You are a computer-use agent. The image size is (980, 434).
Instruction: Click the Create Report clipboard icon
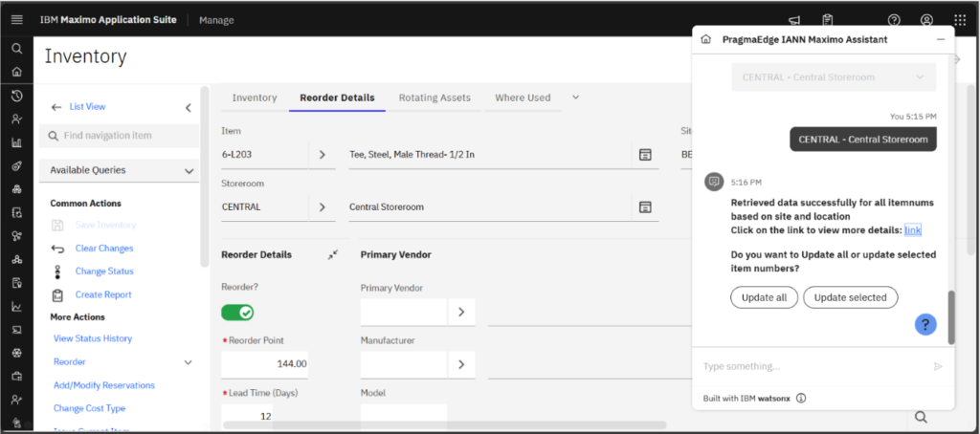pyautogui.click(x=57, y=294)
